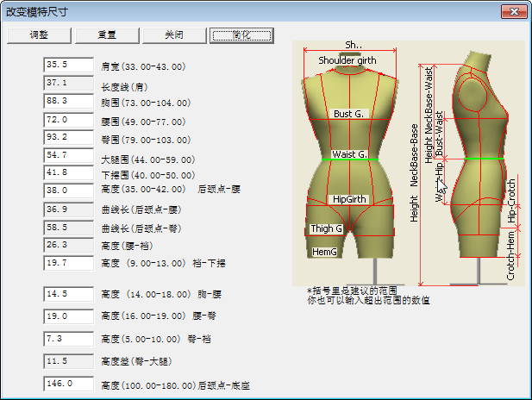Click the 肩宽 field showing 35.5
The image size is (532, 400).
[x=68, y=65]
